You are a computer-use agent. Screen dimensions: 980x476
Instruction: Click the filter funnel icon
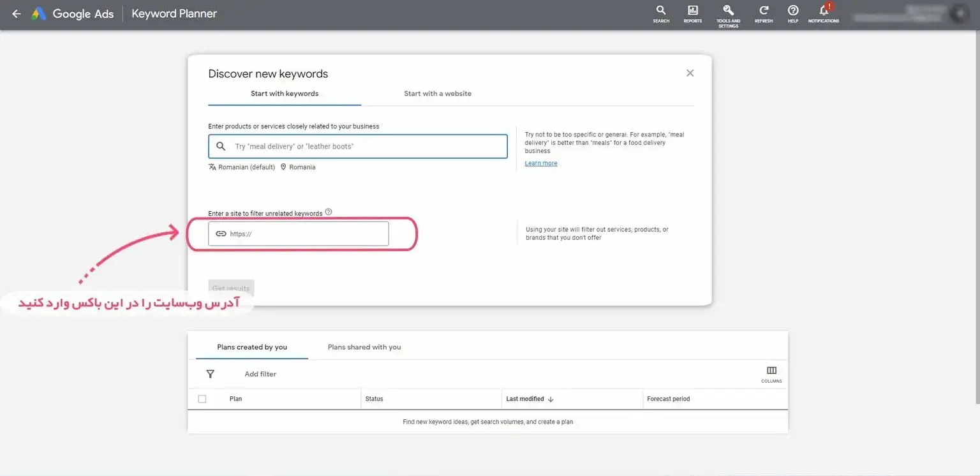pyautogui.click(x=210, y=374)
